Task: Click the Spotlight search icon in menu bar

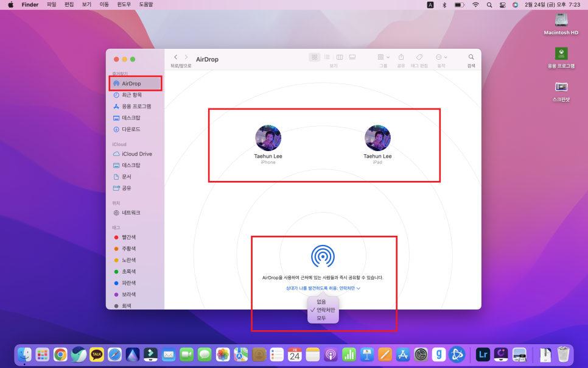Action: click(x=489, y=5)
